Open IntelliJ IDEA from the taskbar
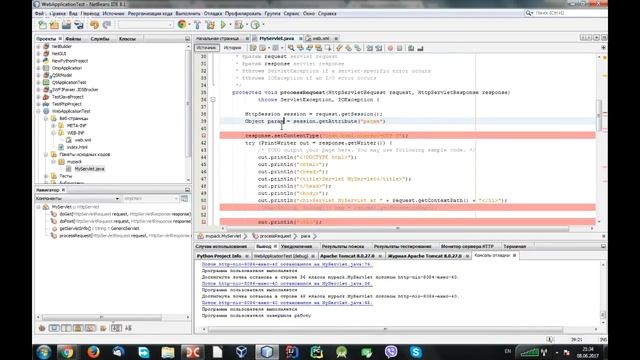Screen dimensions: 640x360 (292, 352)
